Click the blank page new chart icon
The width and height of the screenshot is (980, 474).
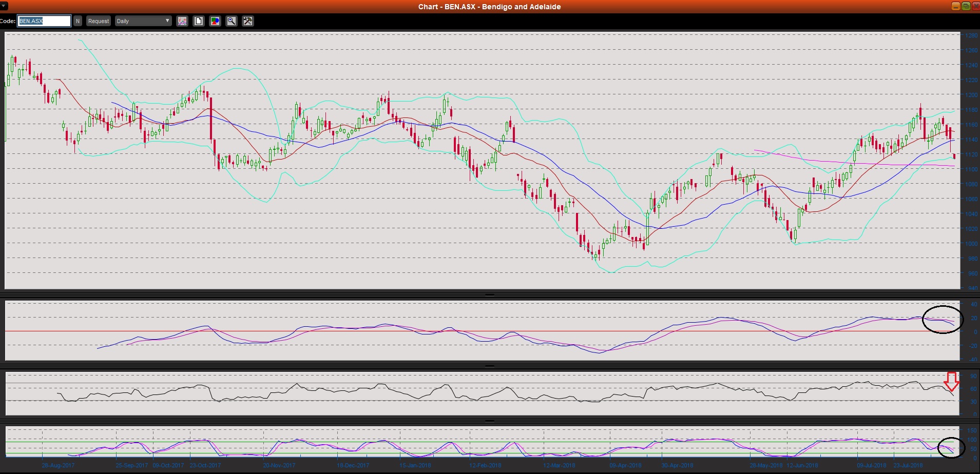tap(199, 21)
